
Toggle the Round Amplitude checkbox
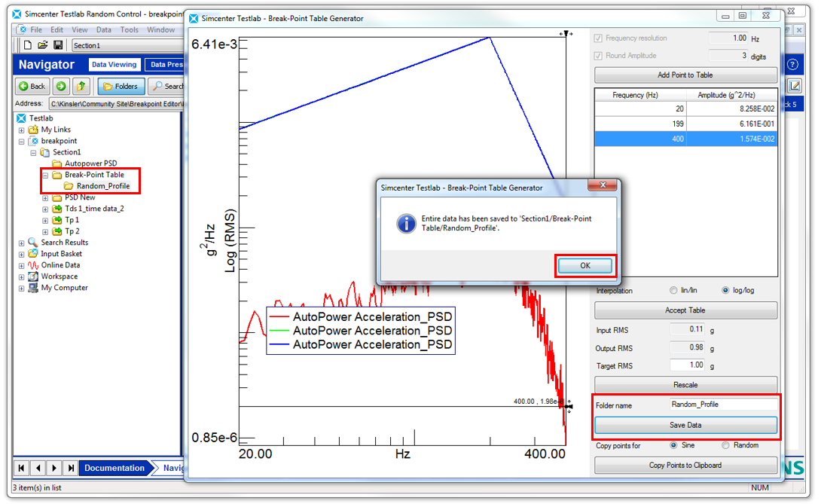click(x=599, y=56)
